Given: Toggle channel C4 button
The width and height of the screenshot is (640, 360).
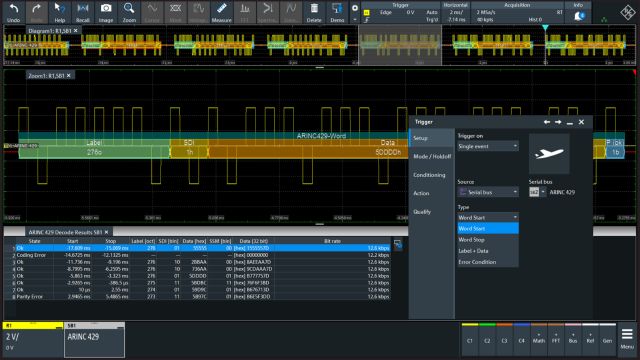Looking at the screenshot, I should point(522,339).
